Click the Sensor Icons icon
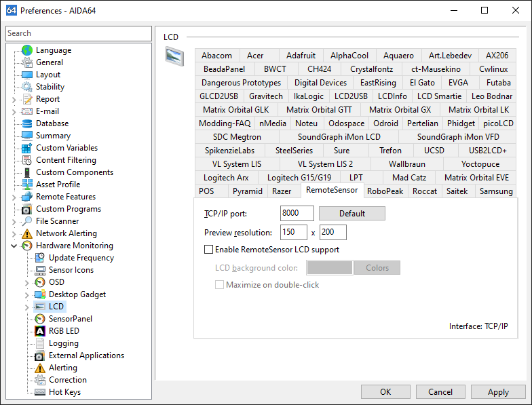The width and height of the screenshot is (532, 405). 39,270
